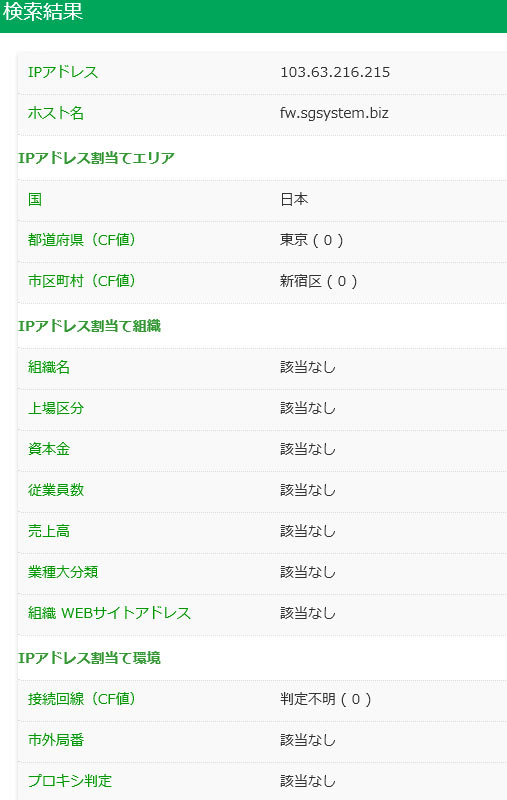Screen dimensions: 507x800
Task: Click the 国 value 日本
Action: point(294,199)
